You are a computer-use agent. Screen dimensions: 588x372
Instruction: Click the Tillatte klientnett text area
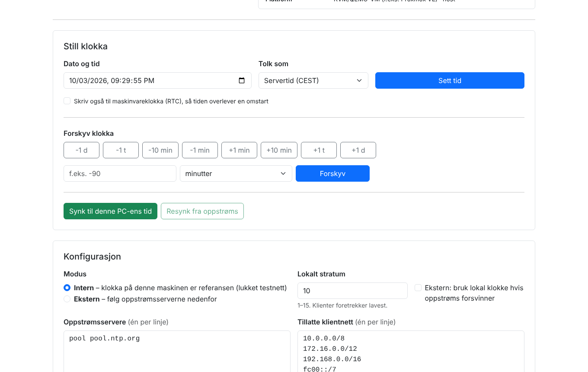pyautogui.click(x=411, y=351)
